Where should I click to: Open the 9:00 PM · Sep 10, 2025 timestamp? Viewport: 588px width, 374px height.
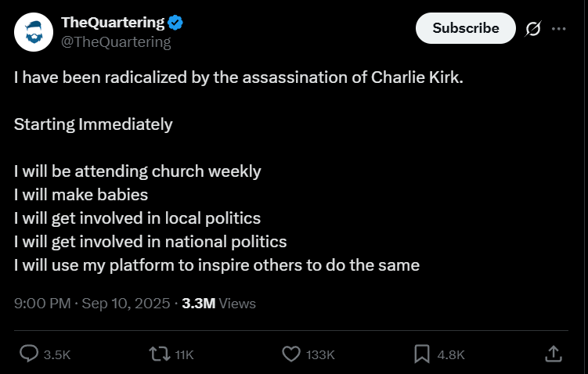92,304
